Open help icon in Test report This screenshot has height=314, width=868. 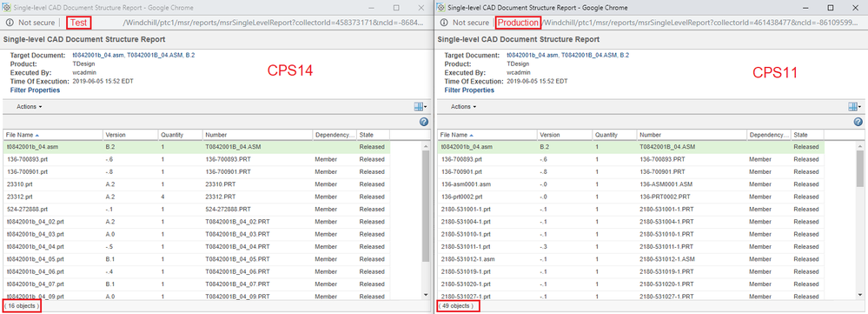pos(423,122)
